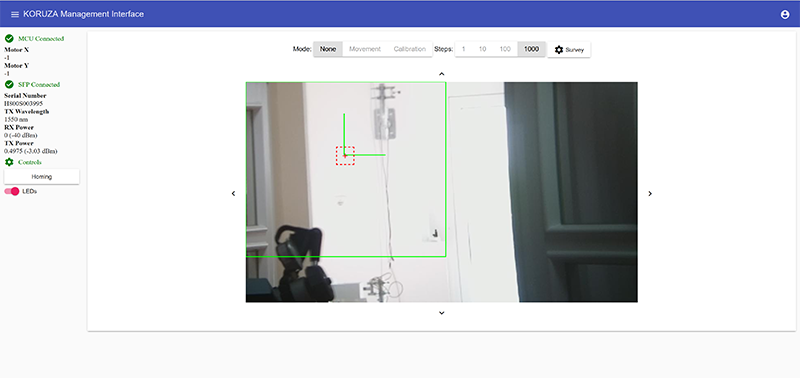800x378 pixels.
Task: Click the KORUZA Management Interface title
Action: tap(84, 14)
